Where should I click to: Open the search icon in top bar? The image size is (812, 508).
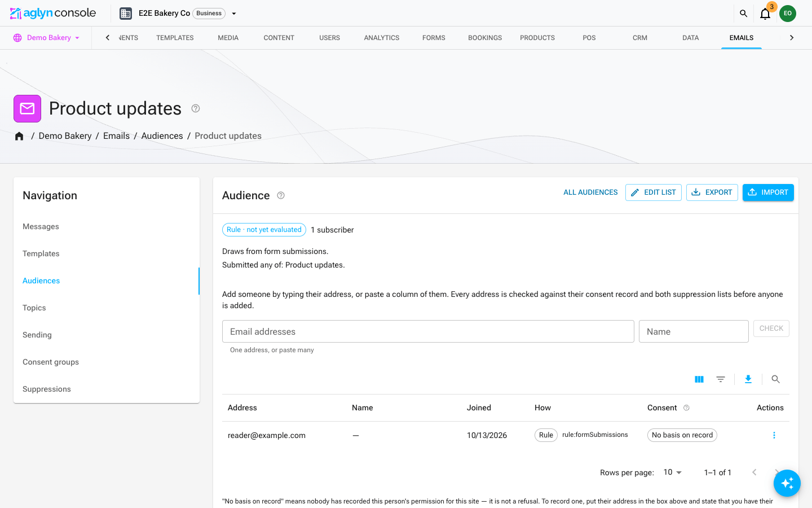(743, 14)
